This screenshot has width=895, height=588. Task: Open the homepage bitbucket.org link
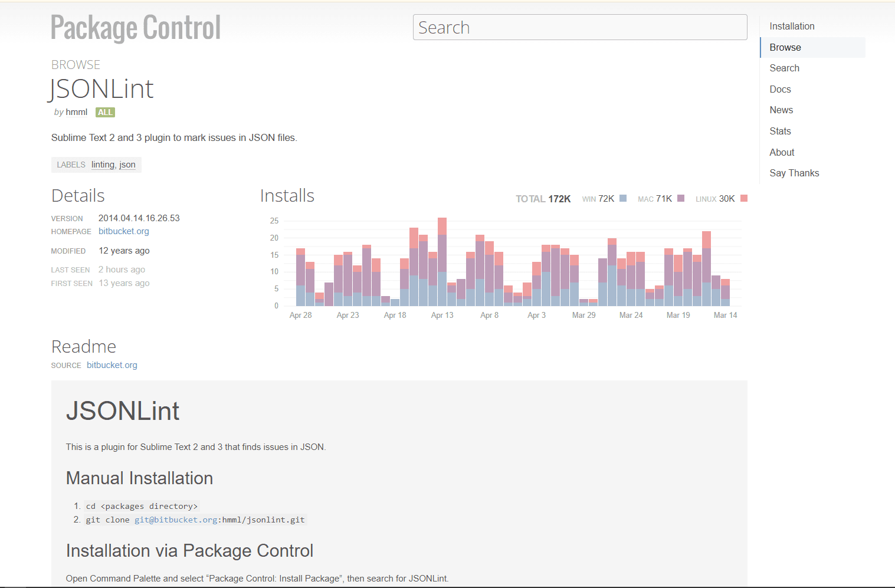pos(123,231)
